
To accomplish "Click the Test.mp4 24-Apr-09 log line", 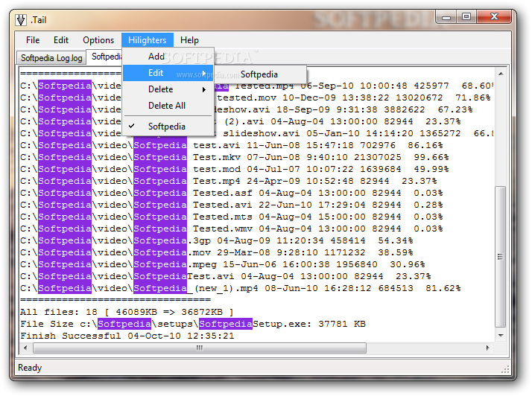I will pyautogui.click(x=228, y=181).
